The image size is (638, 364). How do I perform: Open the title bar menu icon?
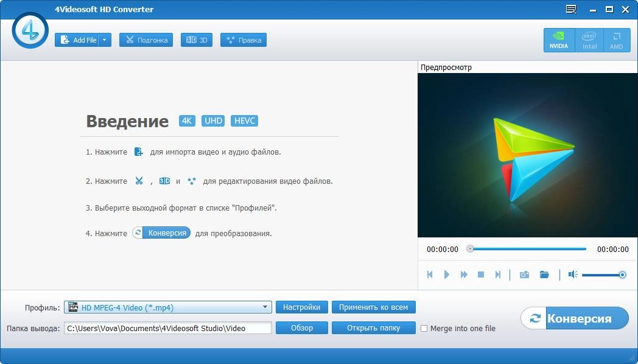571,9
